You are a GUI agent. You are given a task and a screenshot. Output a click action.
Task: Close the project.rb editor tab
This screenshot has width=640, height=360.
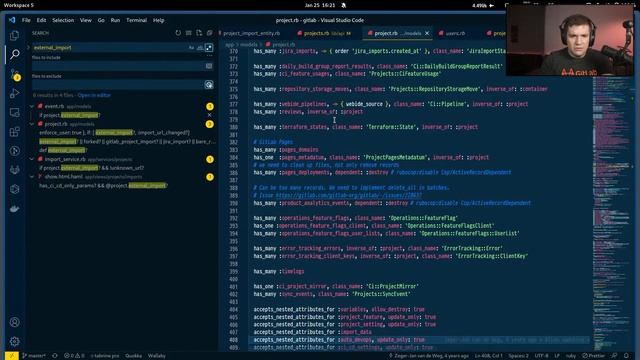tap(427, 33)
